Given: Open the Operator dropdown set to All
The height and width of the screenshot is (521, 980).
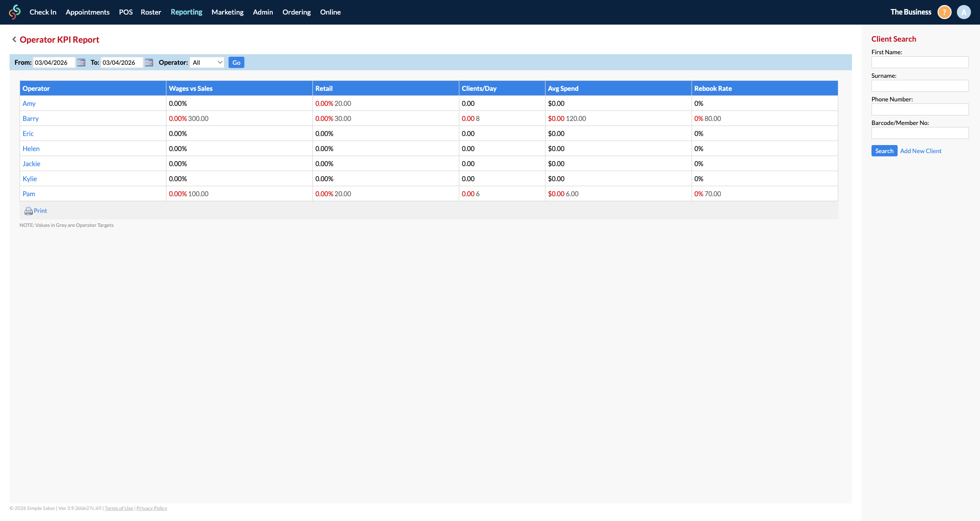Looking at the screenshot, I should (207, 62).
